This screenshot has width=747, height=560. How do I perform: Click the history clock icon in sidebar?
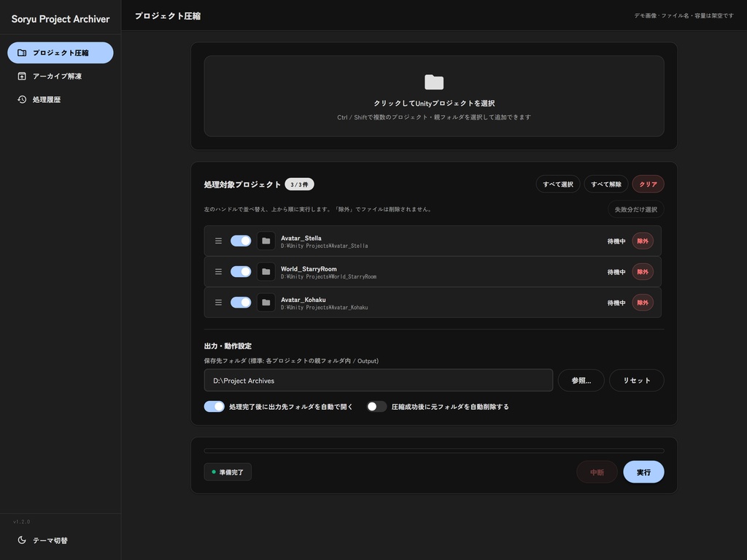22,99
